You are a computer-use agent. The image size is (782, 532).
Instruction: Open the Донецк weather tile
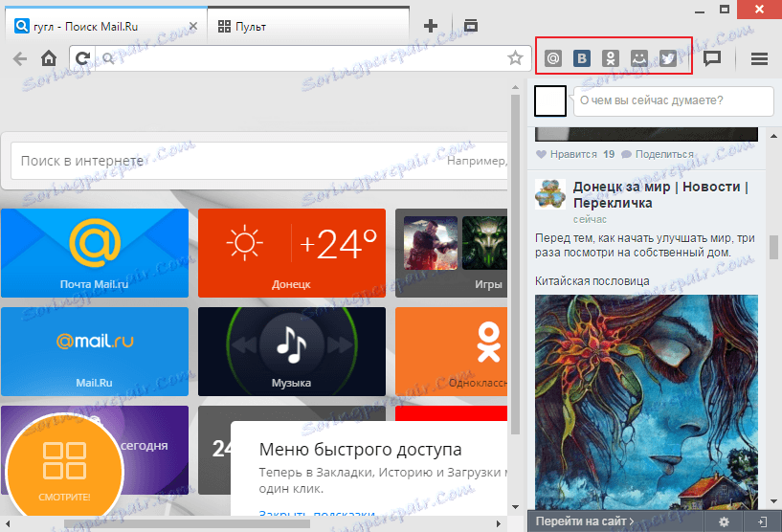point(292,253)
